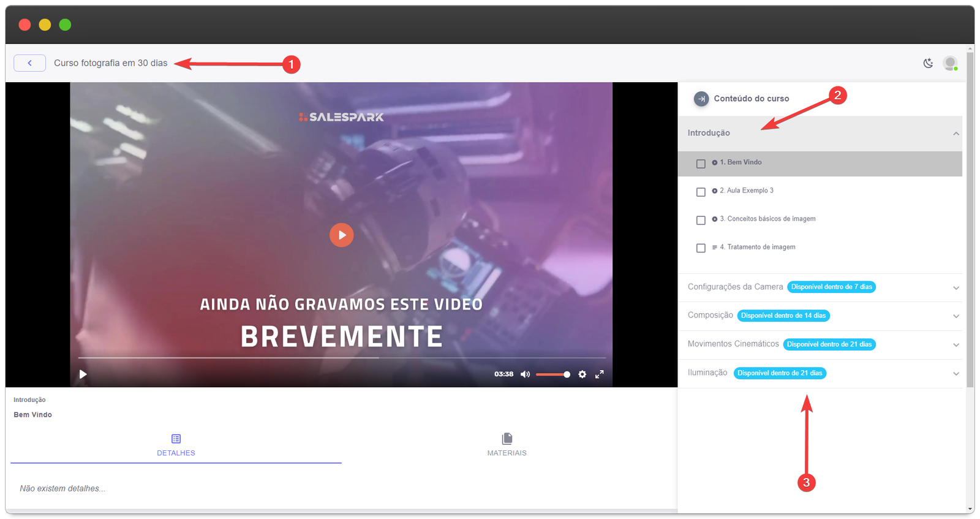Mute the video speaker icon
Viewport: 980px width, 519px height.
[525, 374]
